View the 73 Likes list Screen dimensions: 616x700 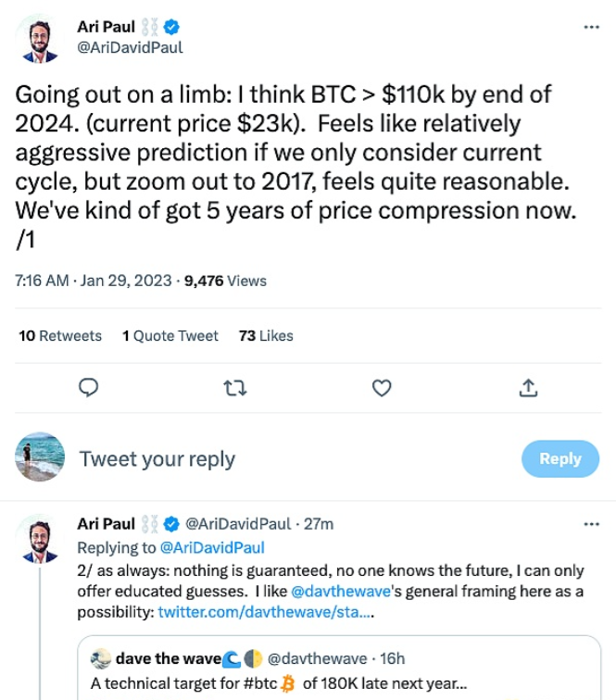click(266, 336)
